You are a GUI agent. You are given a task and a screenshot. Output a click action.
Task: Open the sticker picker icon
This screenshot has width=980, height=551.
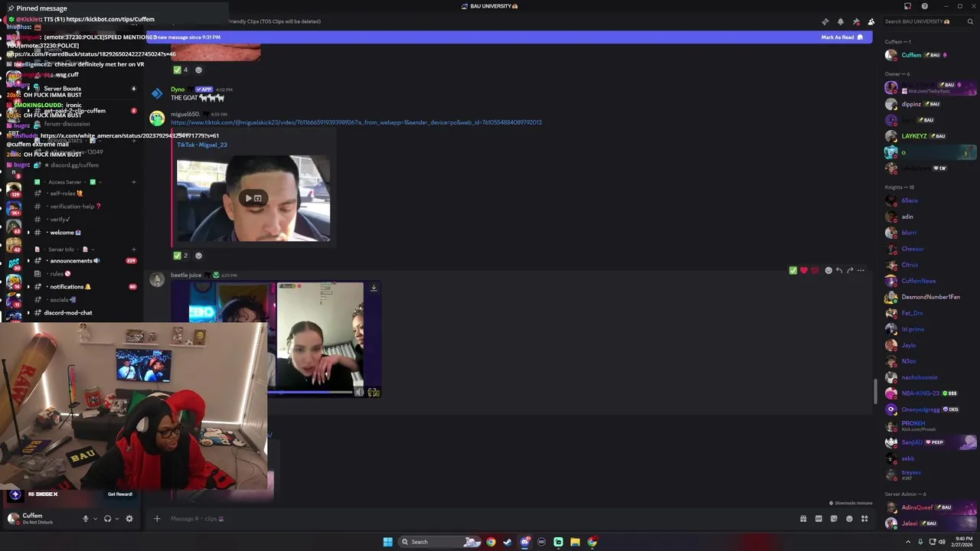tap(834, 519)
